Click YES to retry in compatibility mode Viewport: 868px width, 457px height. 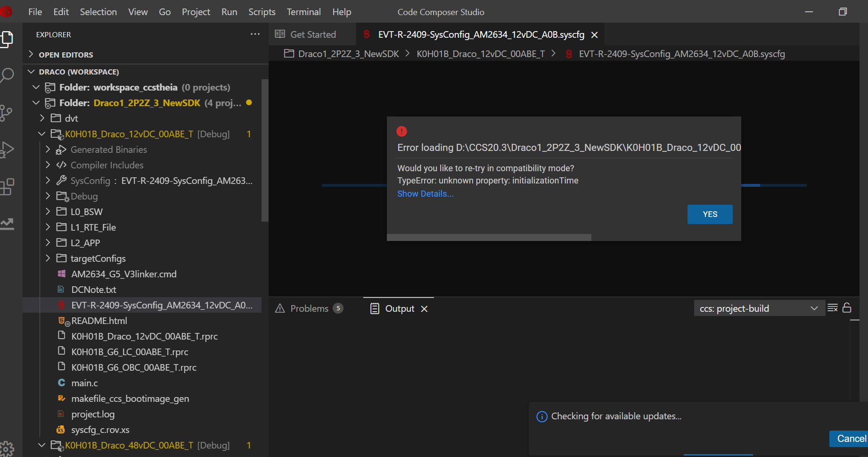[710, 214]
